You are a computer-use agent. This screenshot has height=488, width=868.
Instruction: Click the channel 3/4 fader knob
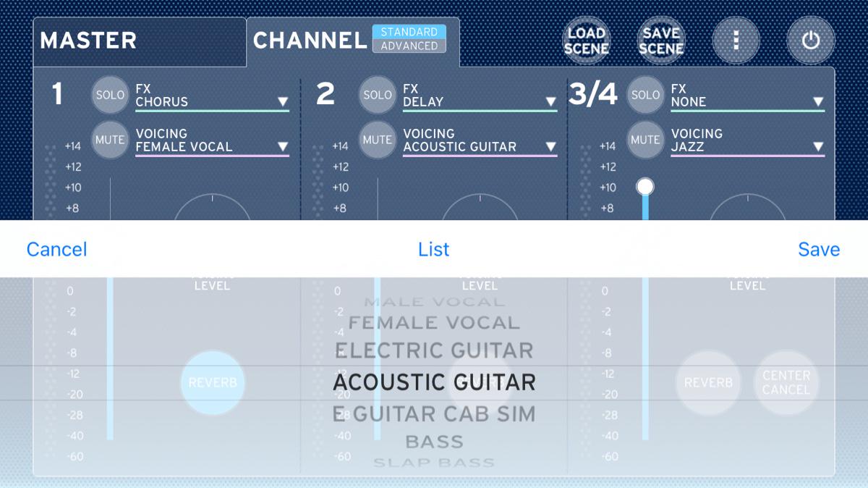coord(644,187)
